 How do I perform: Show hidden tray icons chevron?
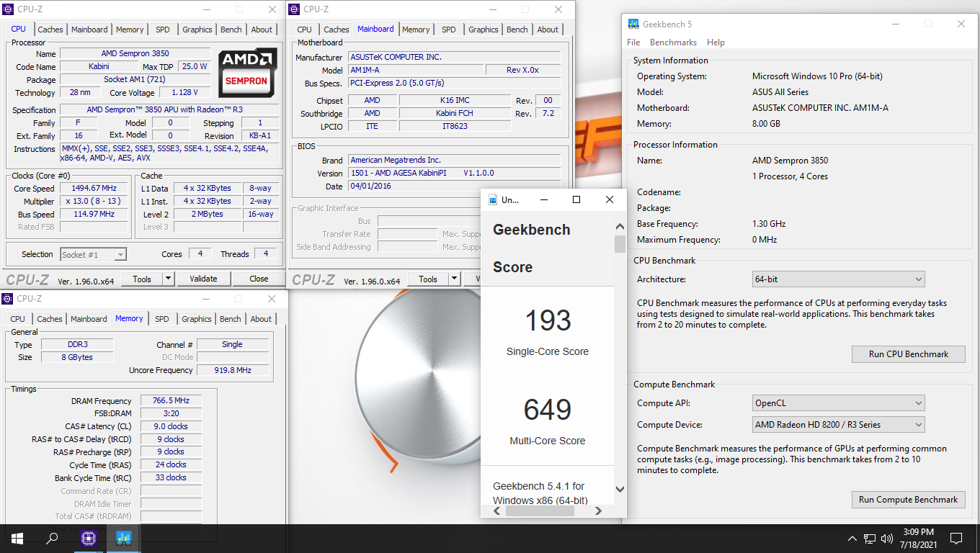click(853, 539)
